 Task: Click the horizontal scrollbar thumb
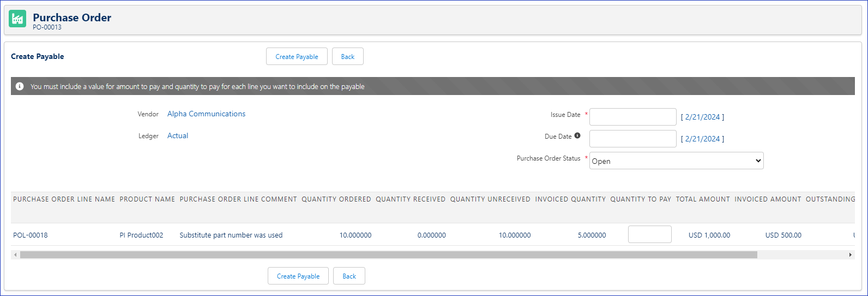(x=388, y=255)
